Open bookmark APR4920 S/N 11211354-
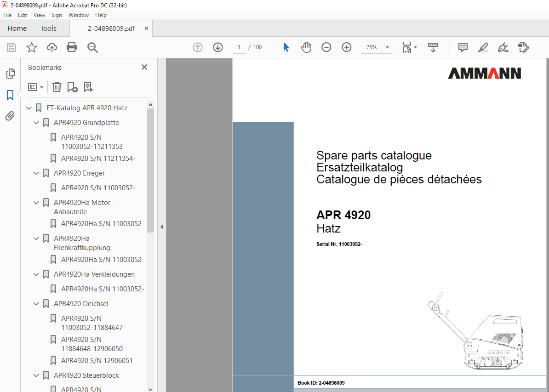 pyautogui.click(x=98, y=159)
